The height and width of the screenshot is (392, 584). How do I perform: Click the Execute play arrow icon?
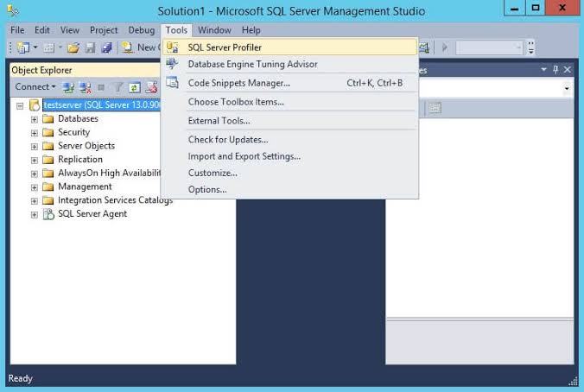pyautogui.click(x=444, y=47)
